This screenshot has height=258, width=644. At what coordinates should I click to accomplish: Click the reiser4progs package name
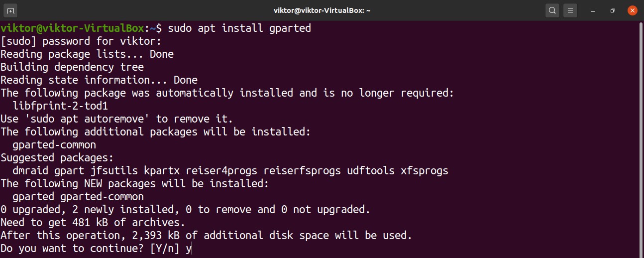tap(221, 171)
